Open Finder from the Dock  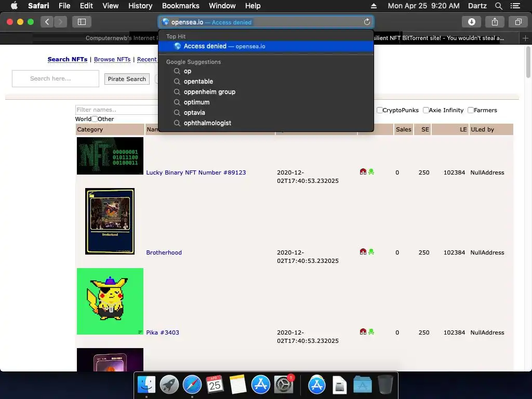[147, 384]
